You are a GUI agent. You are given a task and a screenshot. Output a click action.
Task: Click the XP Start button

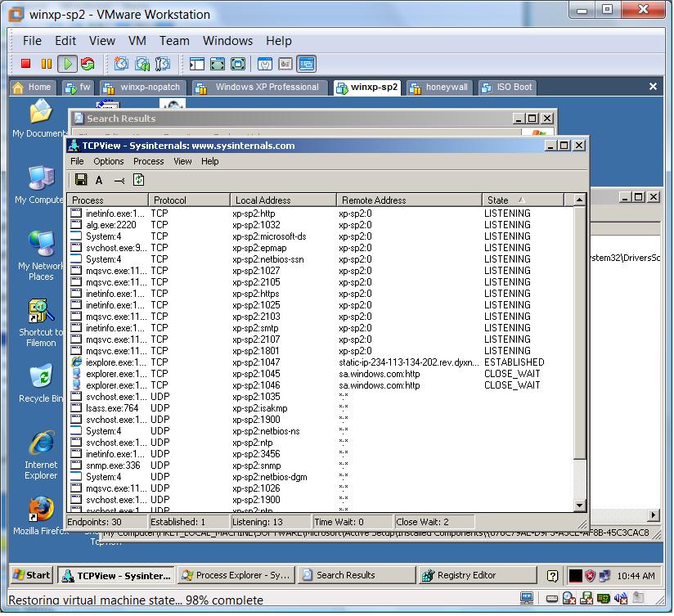(32, 575)
